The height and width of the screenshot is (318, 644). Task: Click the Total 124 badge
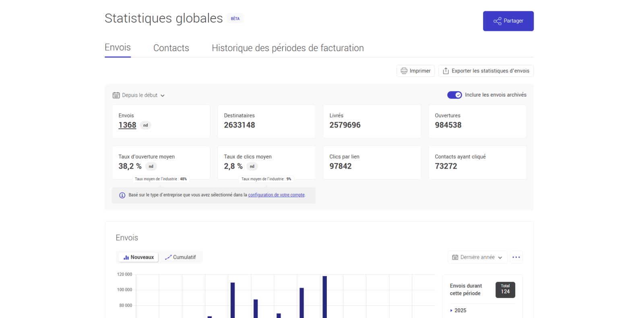505,289
